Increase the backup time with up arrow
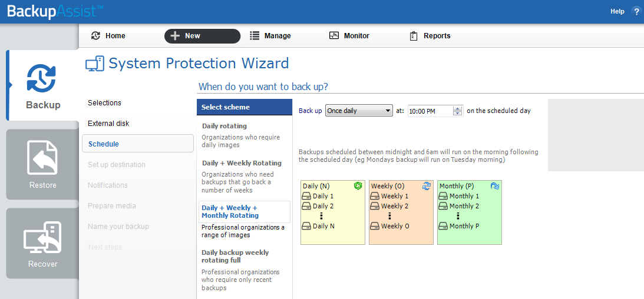Screen dimensions: 644x299 pos(458,108)
